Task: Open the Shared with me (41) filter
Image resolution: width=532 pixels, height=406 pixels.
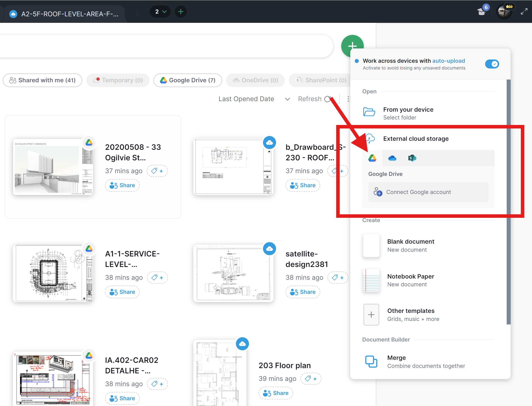Action: point(42,80)
